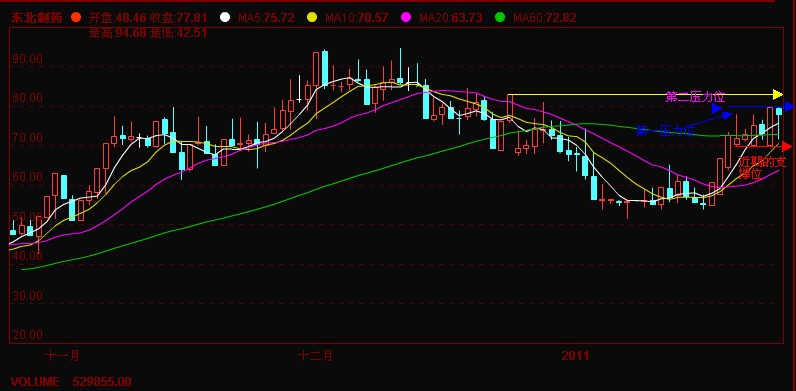Image resolution: width=796 pixels, height=391 pixels.
Task: Select the red support-level arrowhead at right edge
Action: tap(787, 147)
